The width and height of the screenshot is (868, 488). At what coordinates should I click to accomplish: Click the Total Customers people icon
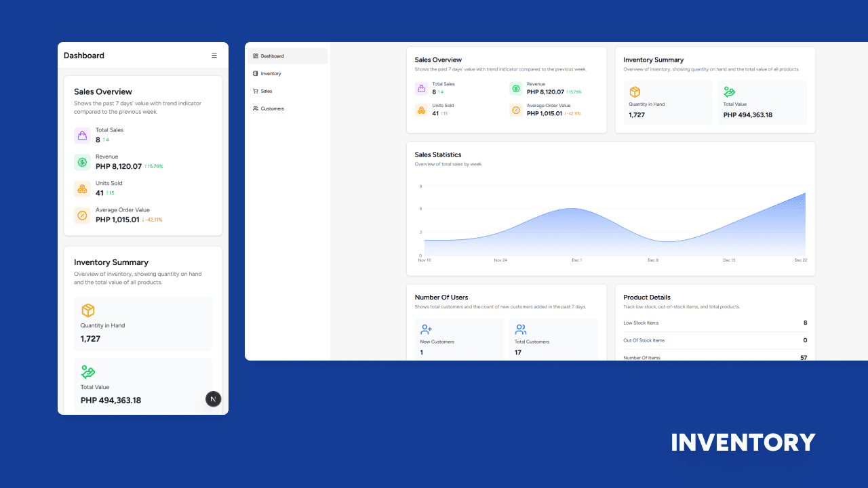tap(521, 329)
